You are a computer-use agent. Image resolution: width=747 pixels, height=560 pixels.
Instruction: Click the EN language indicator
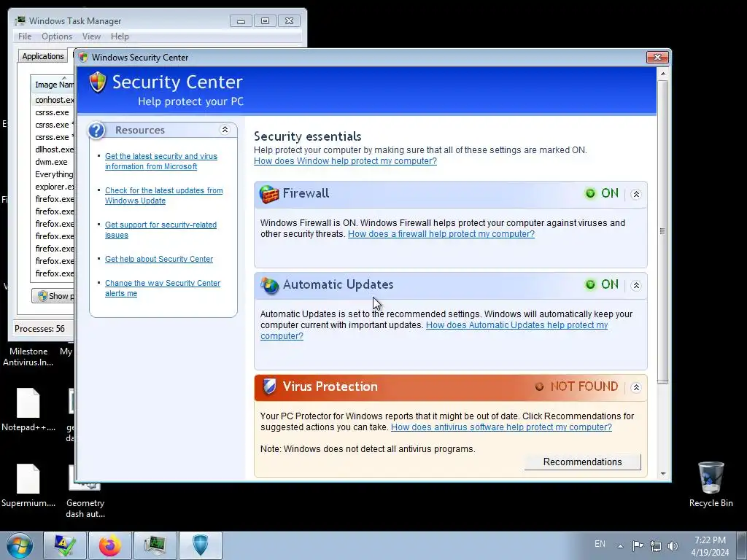click(600, 544)
